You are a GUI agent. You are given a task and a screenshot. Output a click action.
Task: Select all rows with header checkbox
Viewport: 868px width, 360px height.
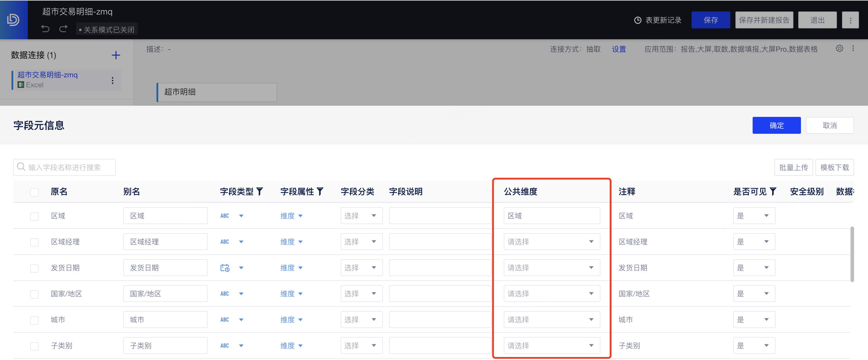click(x=34, y=192)
